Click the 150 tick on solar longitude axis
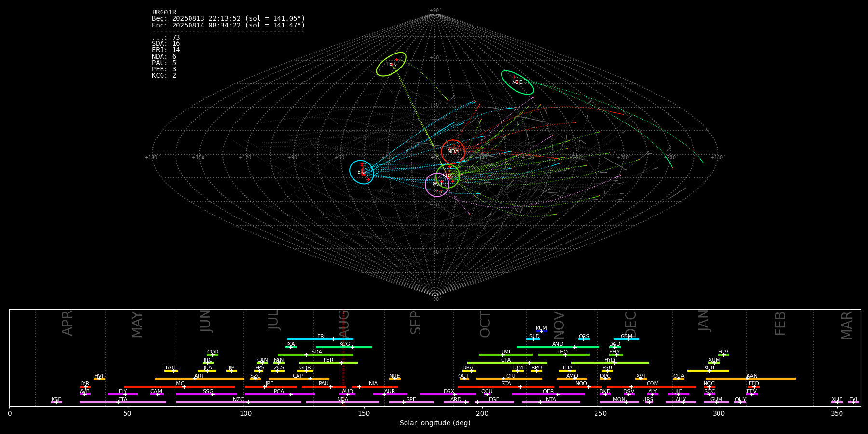Screen dimensions: 868x434 coord(364,413)
